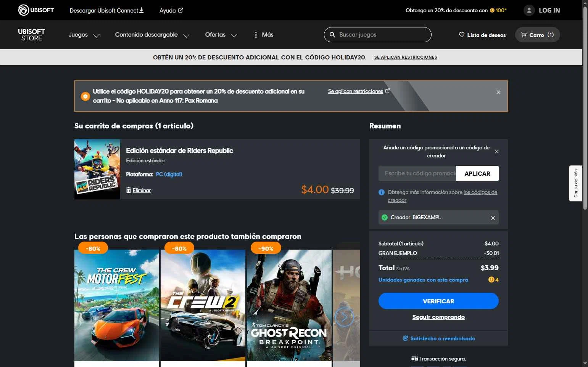Click the green checkmark beside Creador: BIGEXAMPL
The image size is (588, 367).
(x=385, y=217)
